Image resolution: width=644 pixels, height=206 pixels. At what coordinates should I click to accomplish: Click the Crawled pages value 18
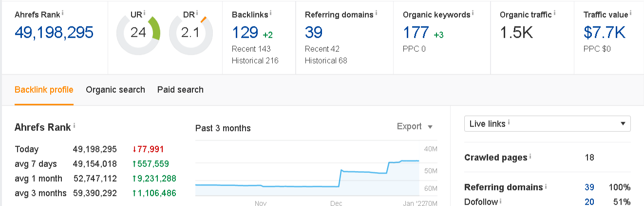tap(589, 158)
